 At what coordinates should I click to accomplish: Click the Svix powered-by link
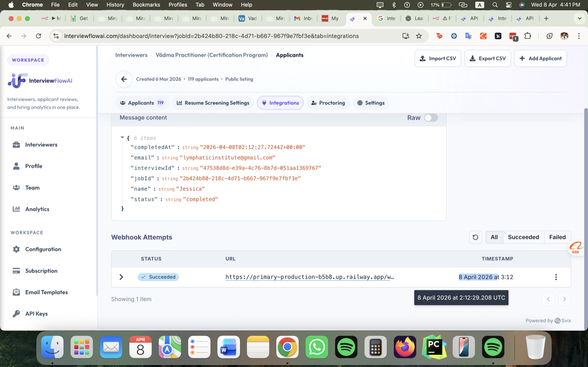(x=563, y=320)
